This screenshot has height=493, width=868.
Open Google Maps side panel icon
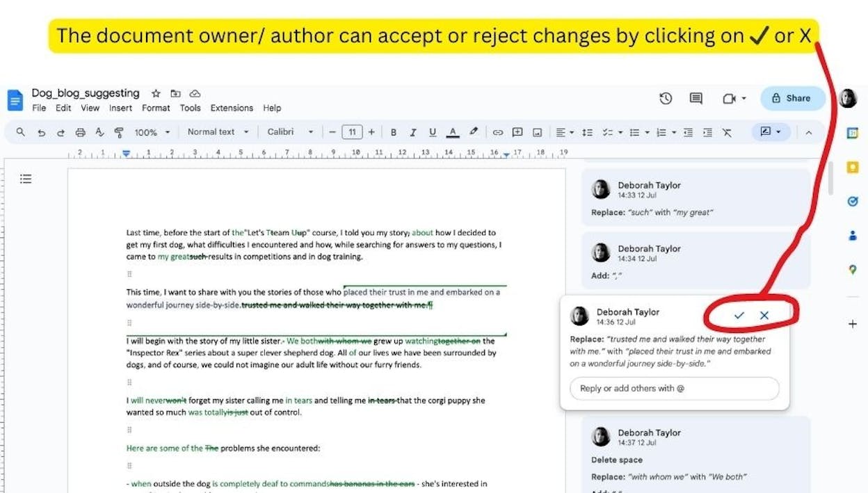(853, 270)
